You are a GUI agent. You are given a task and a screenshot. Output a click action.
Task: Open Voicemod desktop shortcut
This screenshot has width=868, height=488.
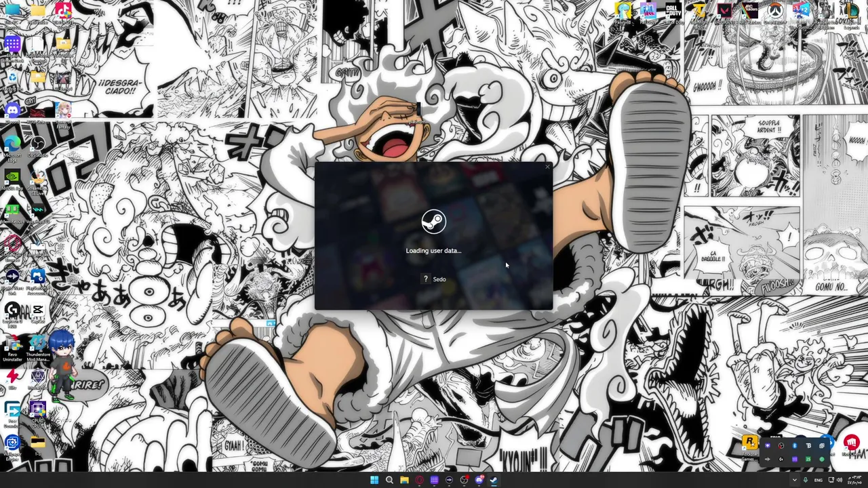point(38,213)
